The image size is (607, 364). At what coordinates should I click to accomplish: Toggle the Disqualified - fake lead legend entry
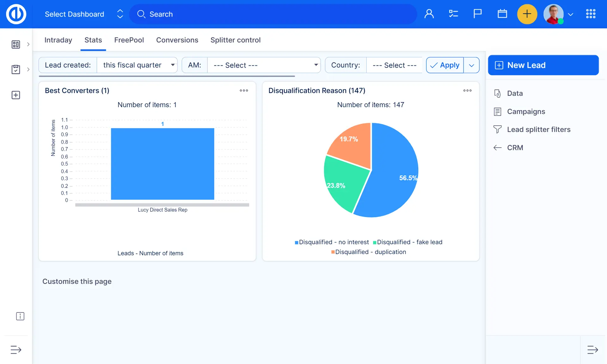[408, 242]
